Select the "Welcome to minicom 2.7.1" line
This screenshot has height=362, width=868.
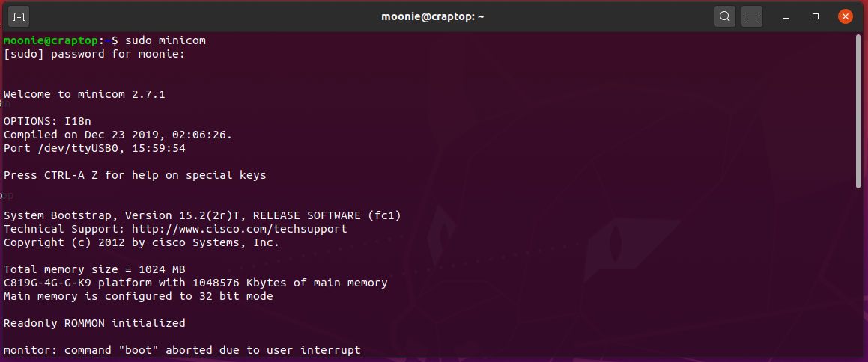pyautogui.click(x=84, y=94)
